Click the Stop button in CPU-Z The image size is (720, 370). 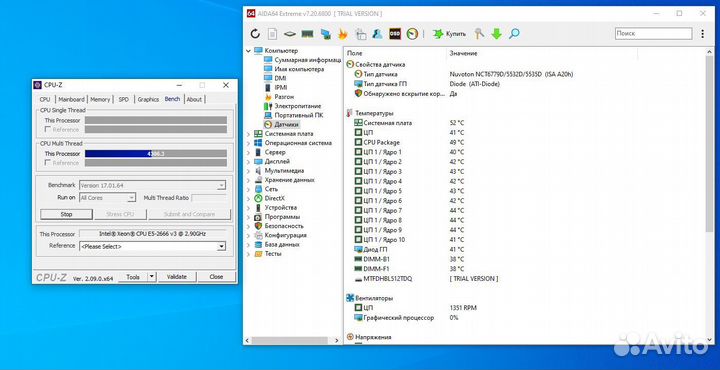tap(67, 214)
